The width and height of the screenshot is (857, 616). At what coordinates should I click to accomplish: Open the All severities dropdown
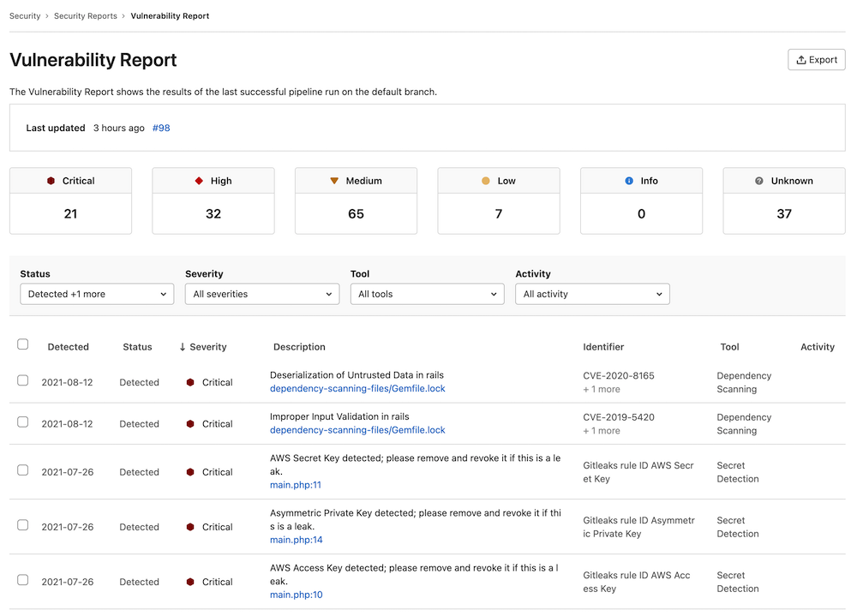[261, 293]
